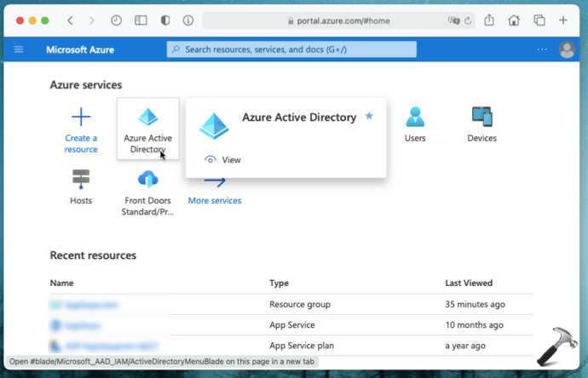Screen dimensions: 588x378
Task: Open the Azure header ellipsis menu
Action: pos(543,49)
